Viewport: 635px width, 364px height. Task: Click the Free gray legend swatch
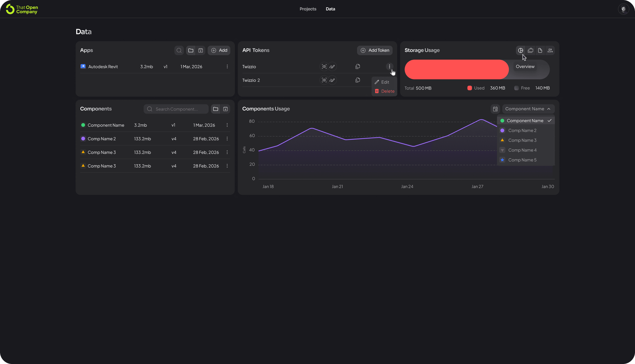[516, 88]
